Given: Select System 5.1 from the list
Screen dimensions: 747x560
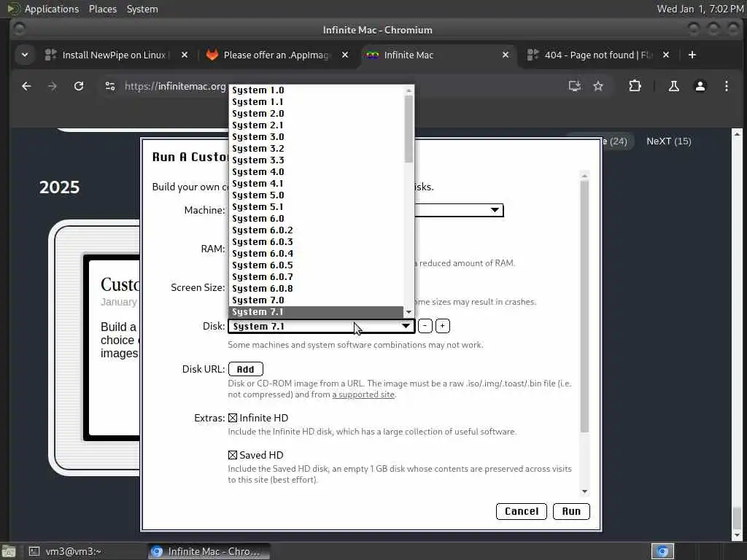Looking at the screenshot, I should click(317, 206).
